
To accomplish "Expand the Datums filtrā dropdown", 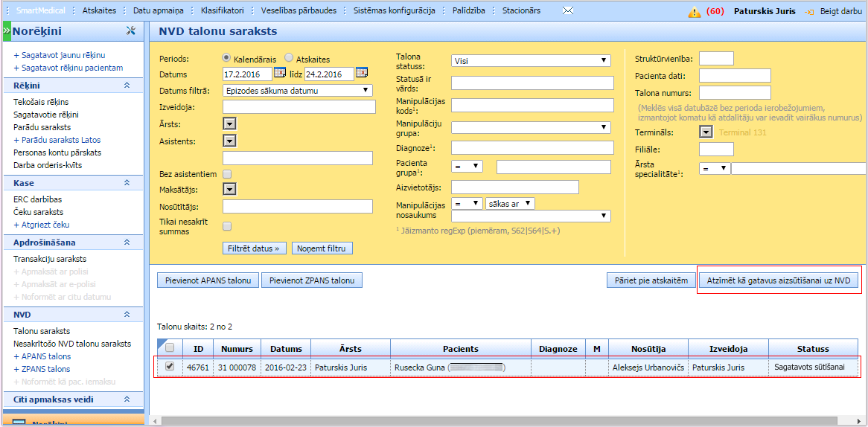I will (298, 91).
